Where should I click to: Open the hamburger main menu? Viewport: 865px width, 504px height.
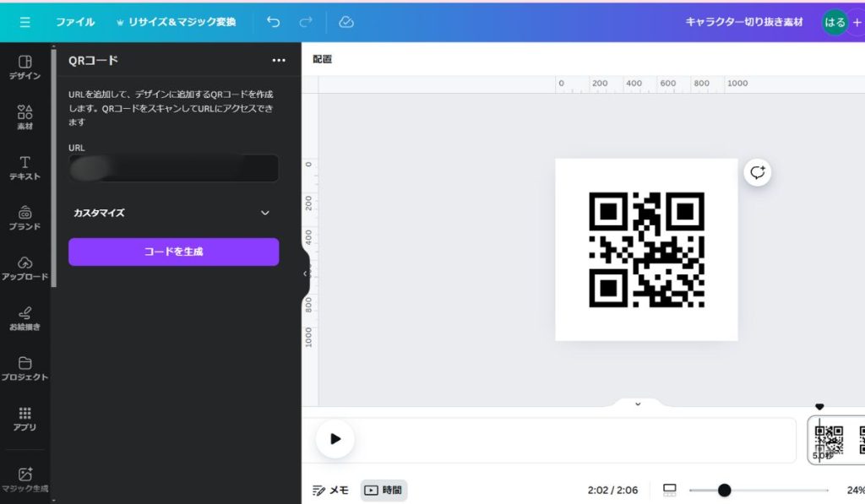click(24, 22)
